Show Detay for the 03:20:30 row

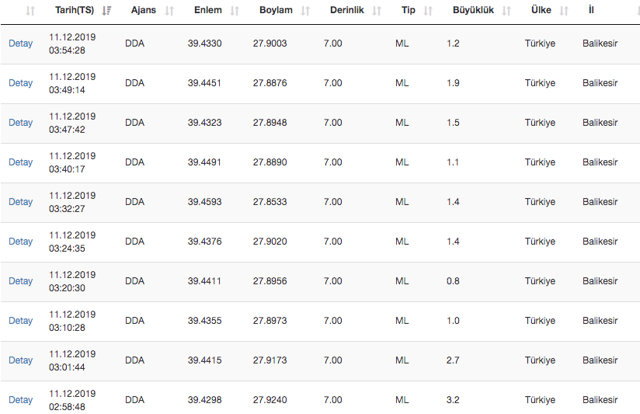click(20, 281)
